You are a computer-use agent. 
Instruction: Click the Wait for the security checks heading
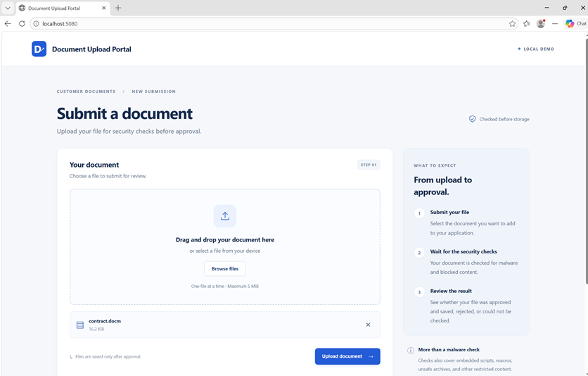(464, 251)
